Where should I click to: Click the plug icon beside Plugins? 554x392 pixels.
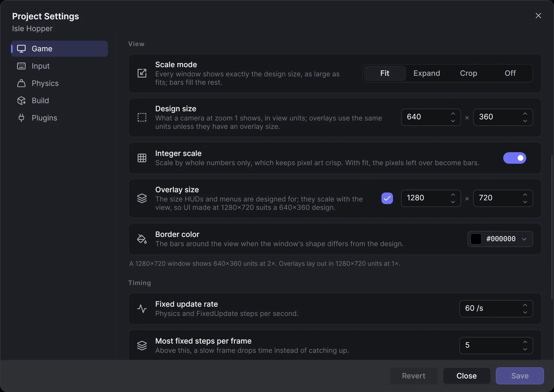pyautogui.click(x=21, y=118)
